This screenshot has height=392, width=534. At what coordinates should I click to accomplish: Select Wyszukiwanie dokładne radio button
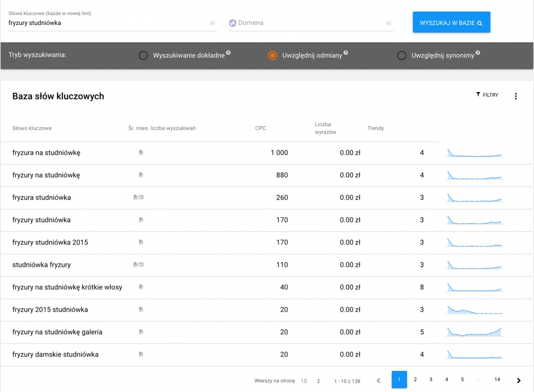tap(143, 55)
